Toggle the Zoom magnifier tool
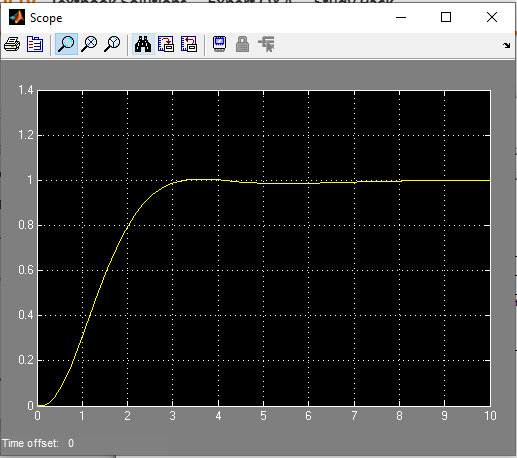Image resolution: width=517 pixels, height=458 pixels. tap(66, 44)
